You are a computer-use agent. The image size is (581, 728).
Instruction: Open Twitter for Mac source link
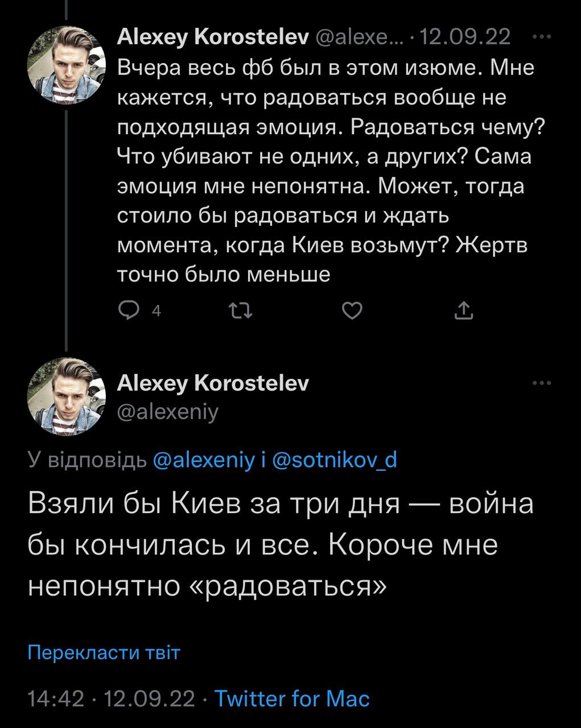pos(292,698)
